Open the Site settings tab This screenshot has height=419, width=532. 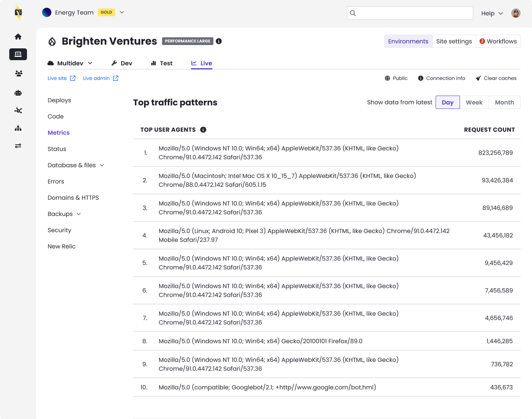tap(454, 41)
